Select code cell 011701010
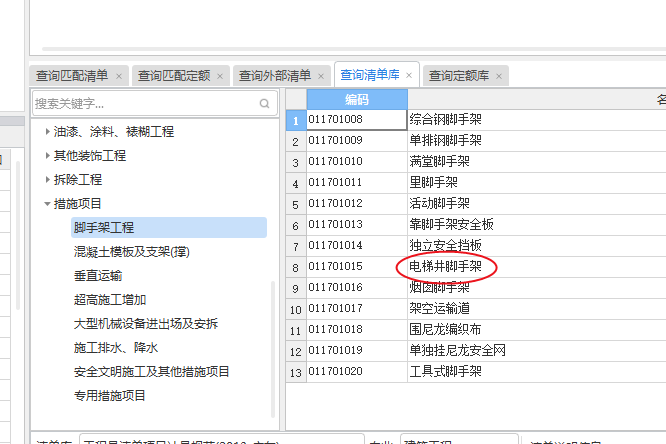The height and width of the screenshot is (444, 666). click(357, 161)
